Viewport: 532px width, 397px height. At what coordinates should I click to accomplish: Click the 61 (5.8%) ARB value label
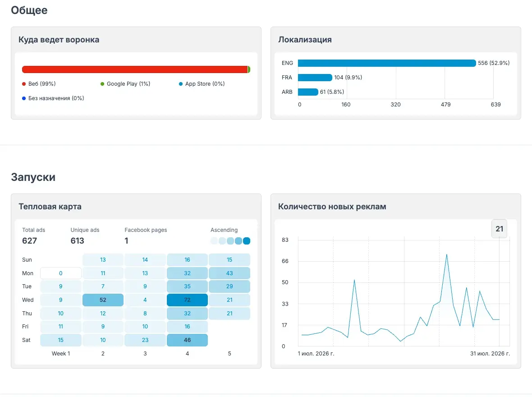[332, 92]
